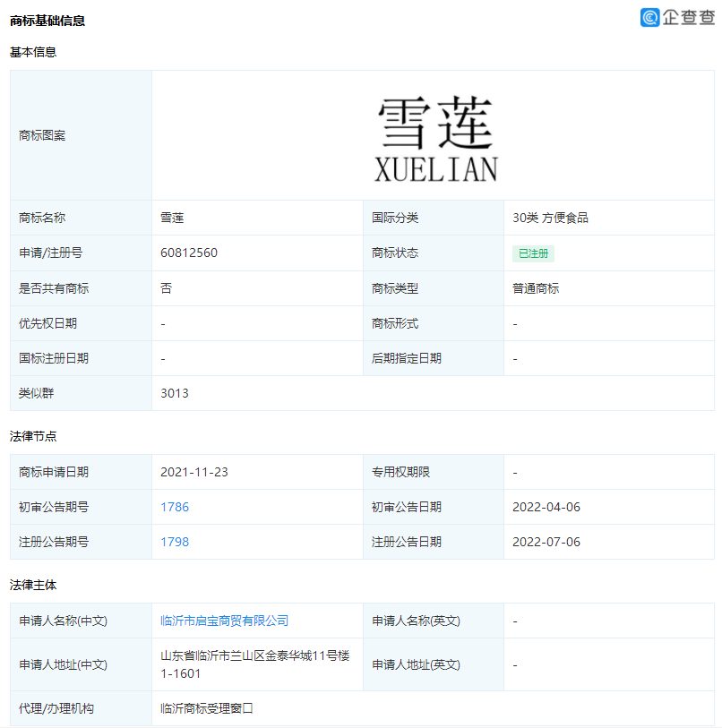Image resolution: width=722 pixels, height=728 pixels.
Task: Click the 商标类型 field label
Action: pyautogui.click(x=395, y=288)
